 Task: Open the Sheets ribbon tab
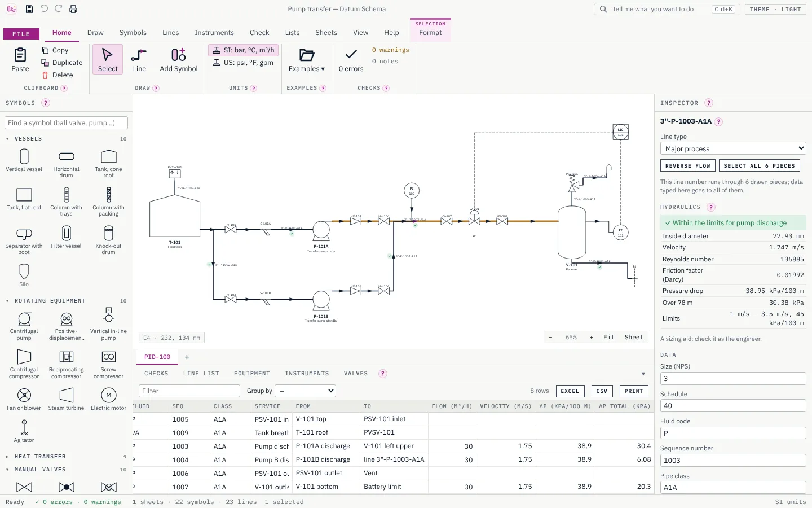(326, 33)
